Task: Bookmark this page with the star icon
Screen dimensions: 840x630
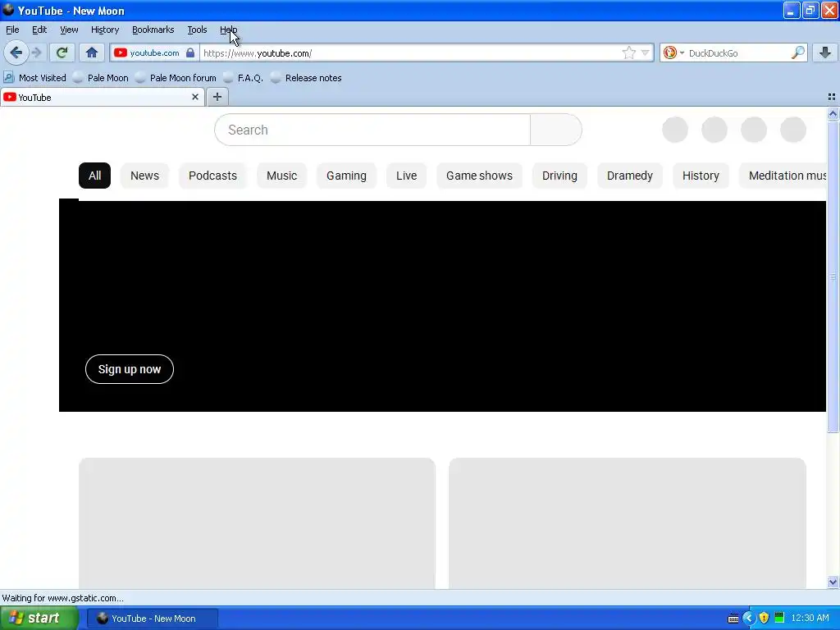Action: click(x=629, y=52)
